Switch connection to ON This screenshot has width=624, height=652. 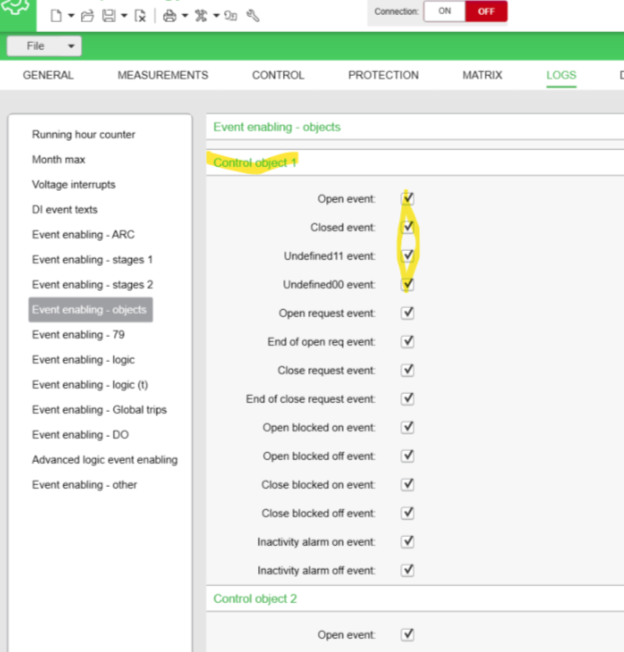pos(444,11)
